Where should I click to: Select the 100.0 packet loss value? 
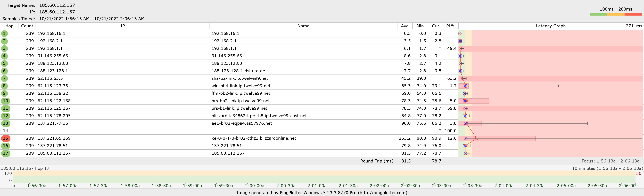pyautogui.click(x=450, y=131)
